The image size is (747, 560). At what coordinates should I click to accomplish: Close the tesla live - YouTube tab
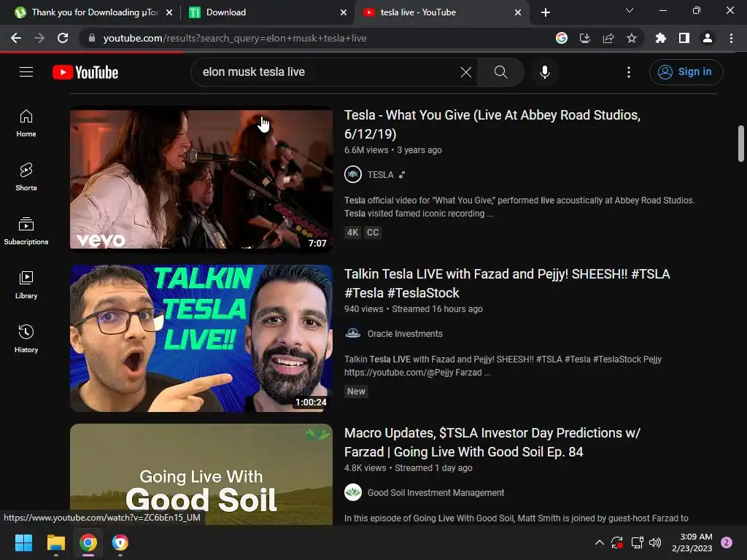click(518, 12)
